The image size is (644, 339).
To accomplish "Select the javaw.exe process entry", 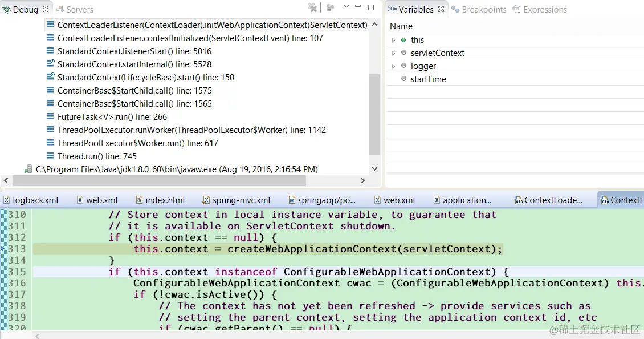I will [177, 169].
